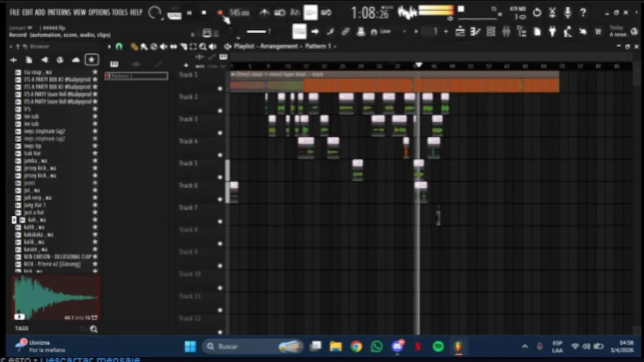
Task: Open the ADD menu
Action: pos(40,12)
